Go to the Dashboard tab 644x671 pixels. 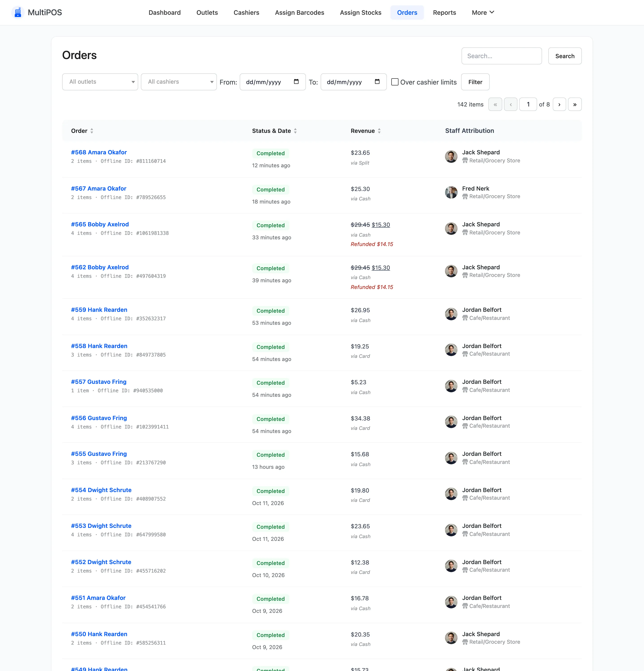click(x=165, y=13)
